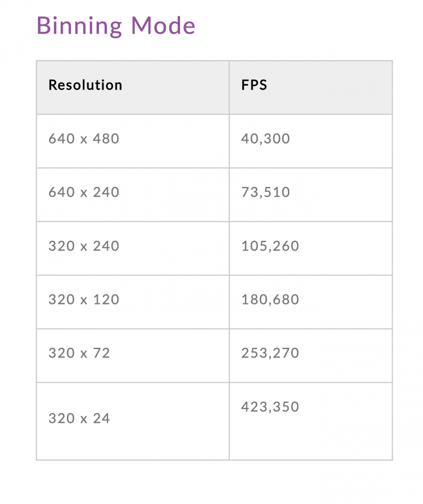Click the FPS column header
423x504 pixels.
[254, 85]
